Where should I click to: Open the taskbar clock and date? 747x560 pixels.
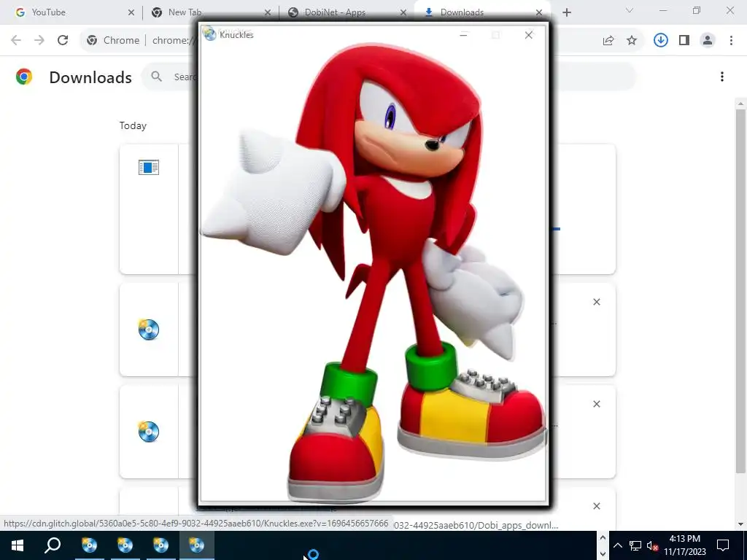(x=685, y=545)
